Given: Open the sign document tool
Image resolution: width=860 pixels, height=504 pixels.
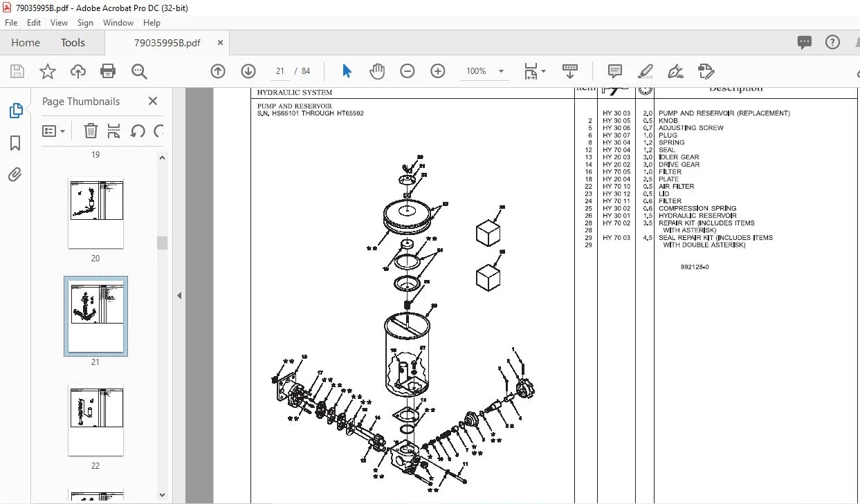Looking at the screenshot, I should (x=675, y=71).
